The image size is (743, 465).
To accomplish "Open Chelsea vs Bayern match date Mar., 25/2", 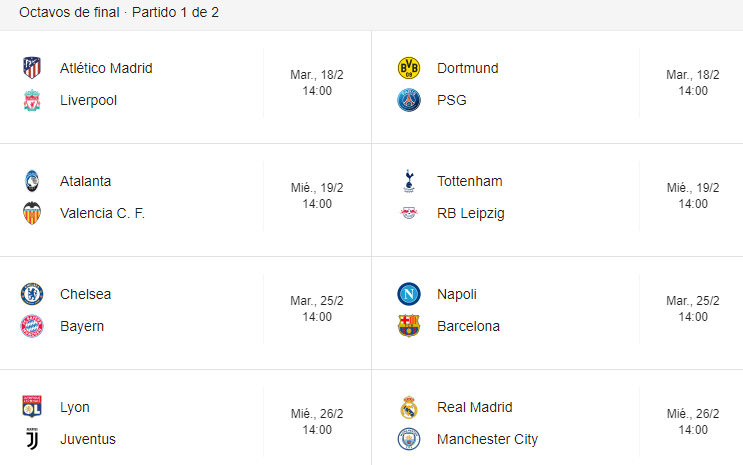I will (317, 301).
